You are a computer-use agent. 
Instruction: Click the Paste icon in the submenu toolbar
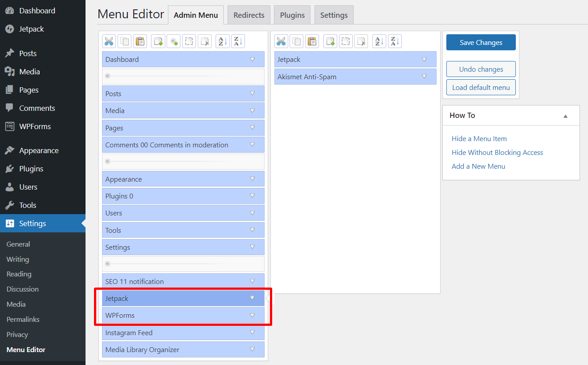click(312, 41)
